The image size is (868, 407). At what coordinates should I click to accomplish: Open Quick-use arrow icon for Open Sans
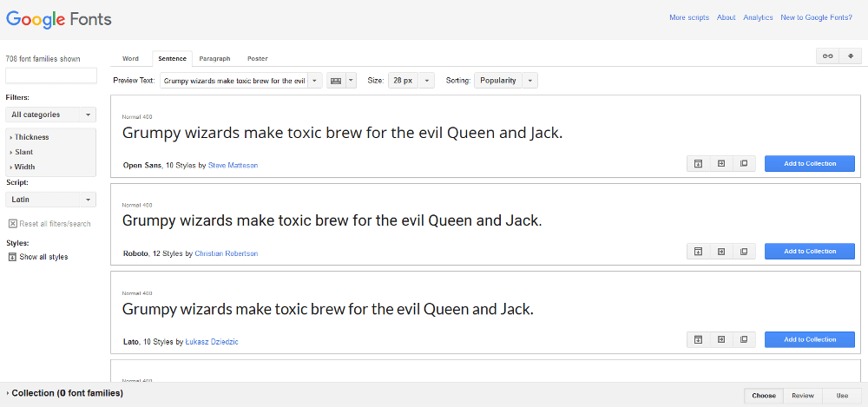pyautogui.click(x=720, y=163)
